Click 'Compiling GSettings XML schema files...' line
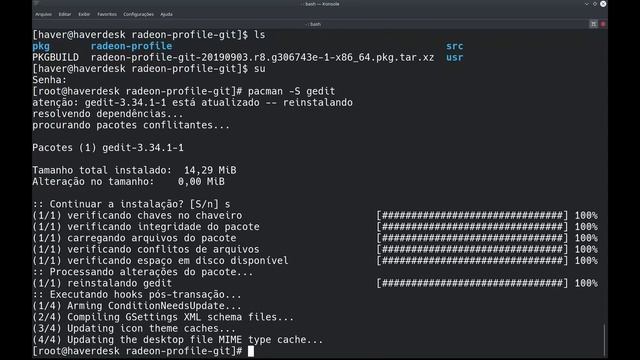The height and width of the screenshot is (360, 640). 163,317
